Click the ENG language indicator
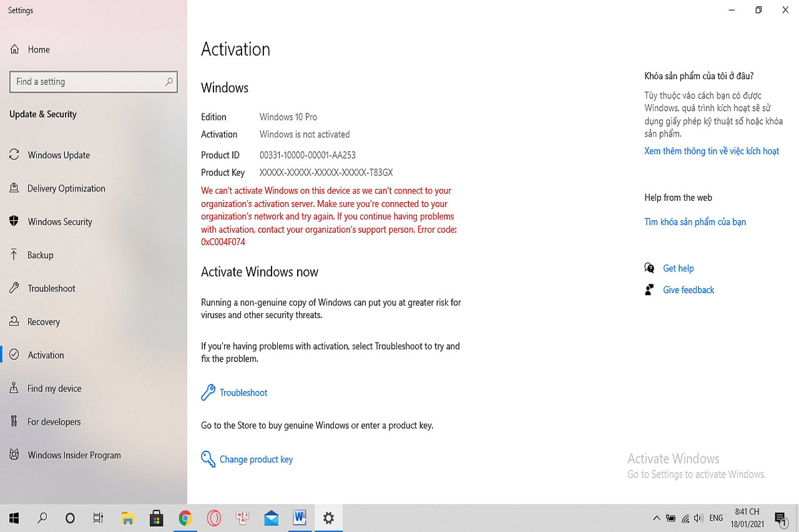Viewport: 799px width, 532px height. click(x=716, y=518)
